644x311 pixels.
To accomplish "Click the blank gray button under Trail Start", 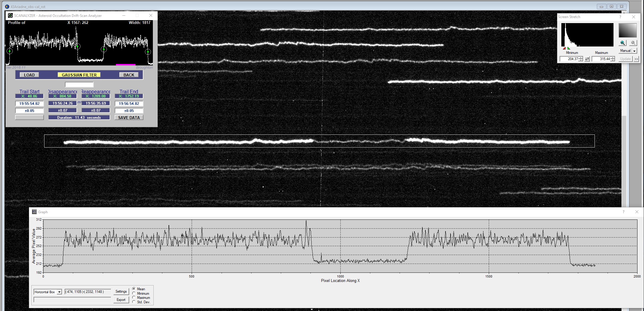I will 29,118.
